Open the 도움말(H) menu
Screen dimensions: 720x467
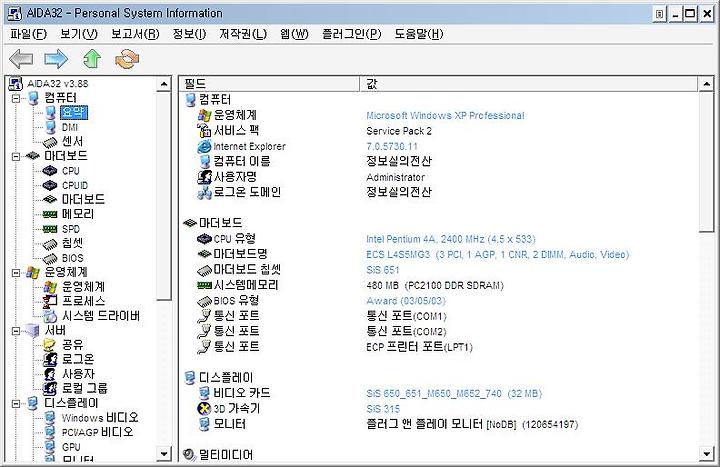419,34
